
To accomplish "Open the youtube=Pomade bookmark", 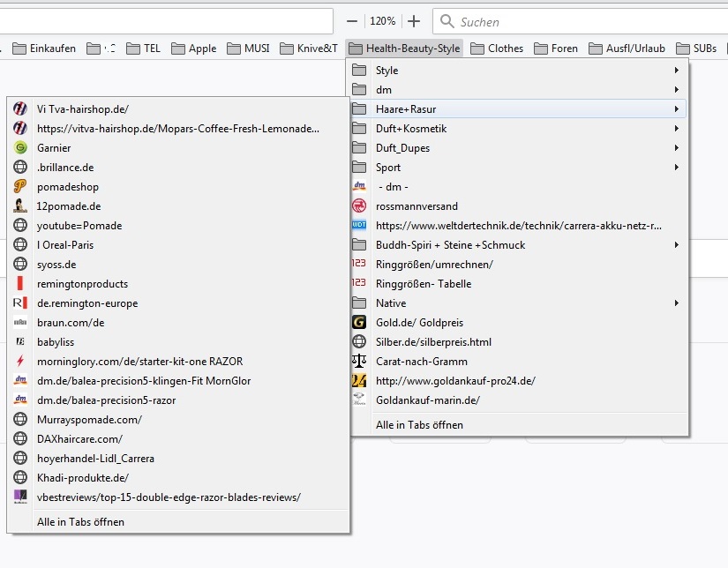I will click(178, 226).
